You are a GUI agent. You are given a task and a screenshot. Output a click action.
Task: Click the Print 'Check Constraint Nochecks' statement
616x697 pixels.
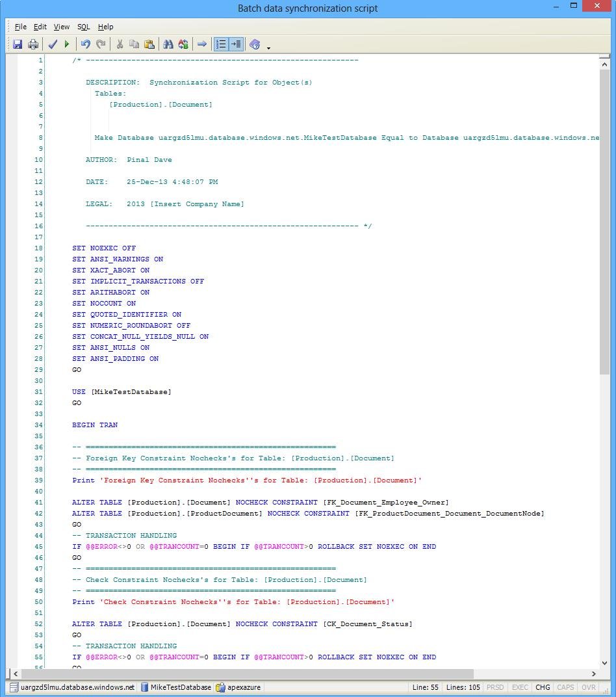pyautogui.click(x=233, y=602)
